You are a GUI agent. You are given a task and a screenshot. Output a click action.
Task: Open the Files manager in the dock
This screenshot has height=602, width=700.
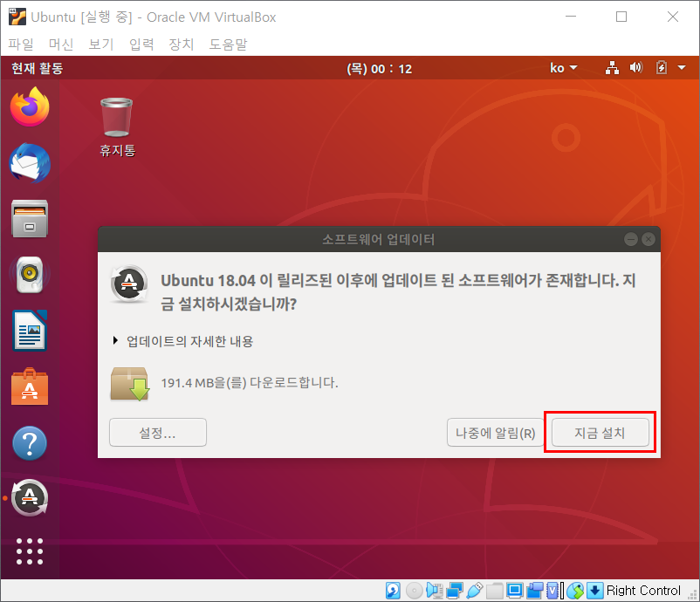[x=30, y=219]
